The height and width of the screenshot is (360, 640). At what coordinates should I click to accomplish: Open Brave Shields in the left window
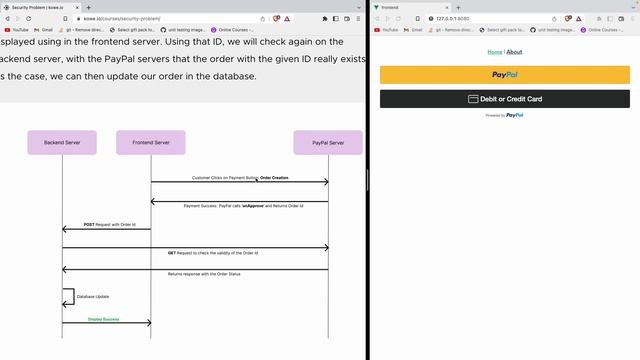point(276,19)
